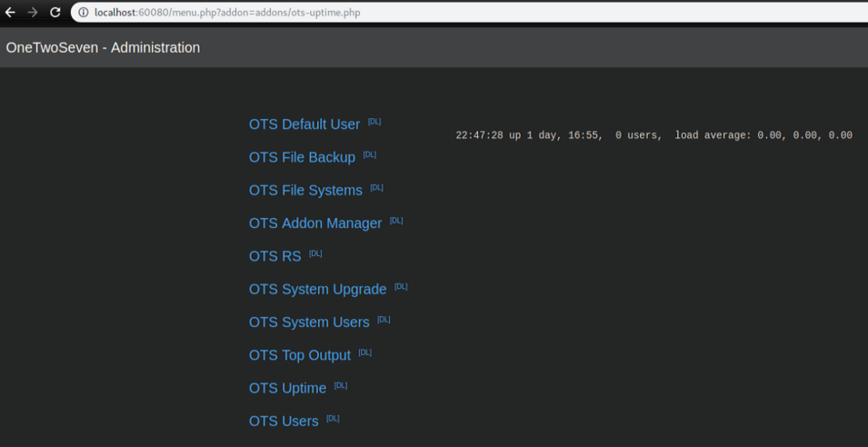
Task: View site information icon in address bar
Action: pyautogui.click(x=83, y=13)
